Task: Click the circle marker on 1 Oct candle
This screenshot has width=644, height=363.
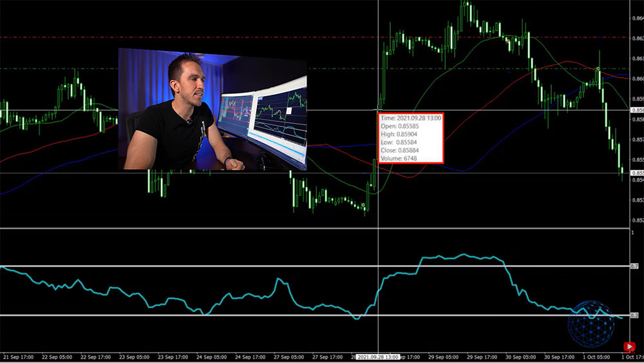Action: pos(598,69)
